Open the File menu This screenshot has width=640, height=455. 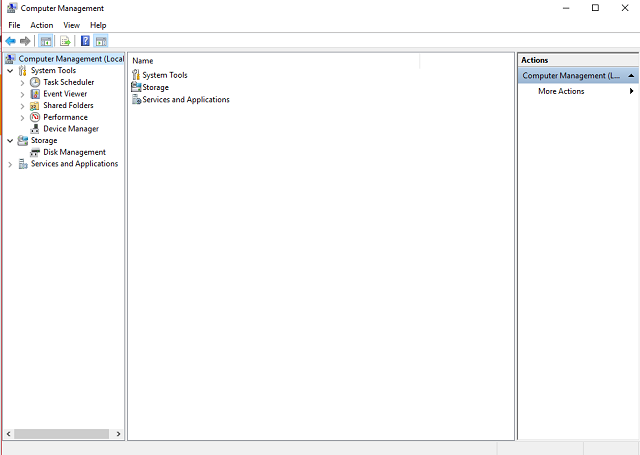click(14, 25)
